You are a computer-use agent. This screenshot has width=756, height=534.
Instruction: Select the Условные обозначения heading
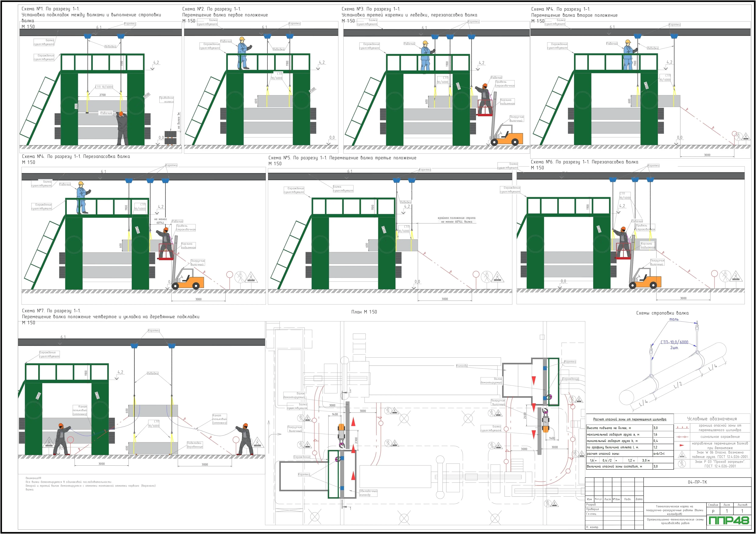tap(712, 419)
